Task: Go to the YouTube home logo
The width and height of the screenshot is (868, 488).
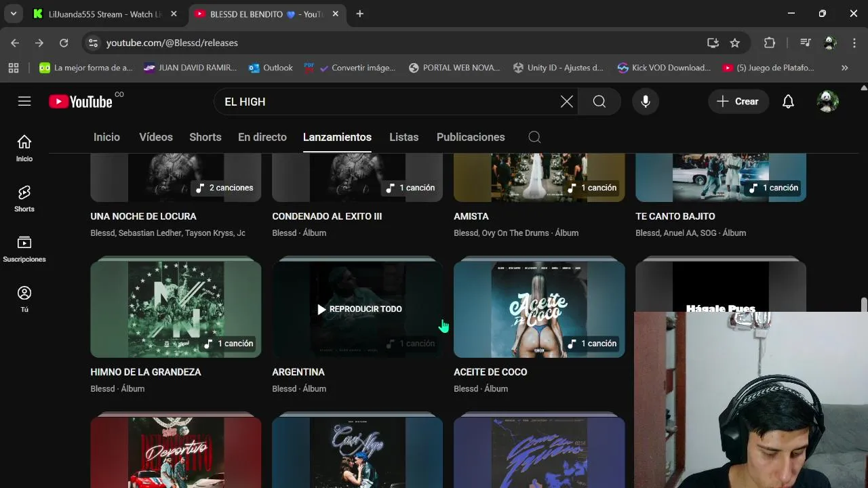Action: [81, 102]
